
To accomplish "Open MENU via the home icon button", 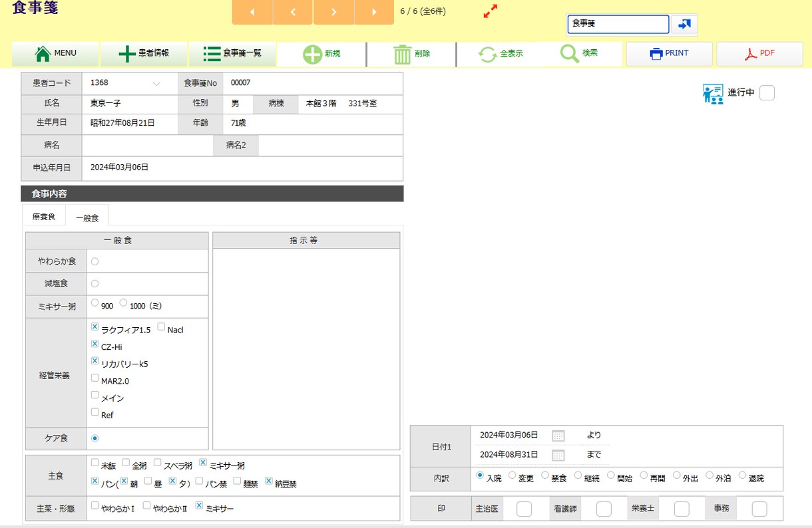I will click(x=55, y=54).
